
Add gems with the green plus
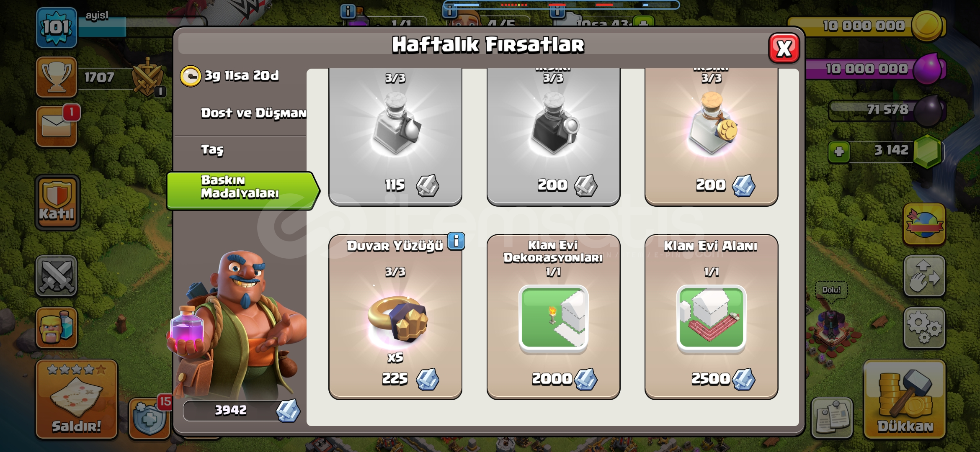[x=839, y=152]
